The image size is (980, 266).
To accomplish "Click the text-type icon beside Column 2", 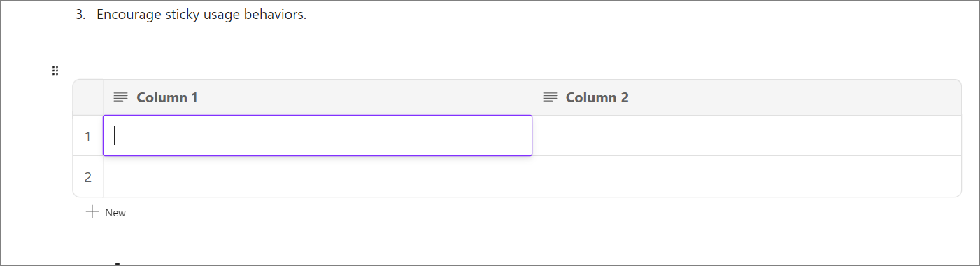I will click(x=550, y=97).
